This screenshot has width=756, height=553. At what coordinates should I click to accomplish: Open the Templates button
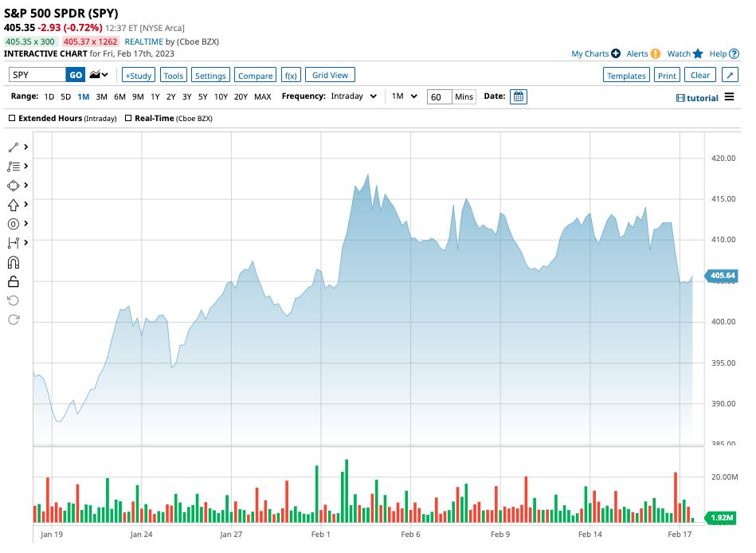[626, 75]
